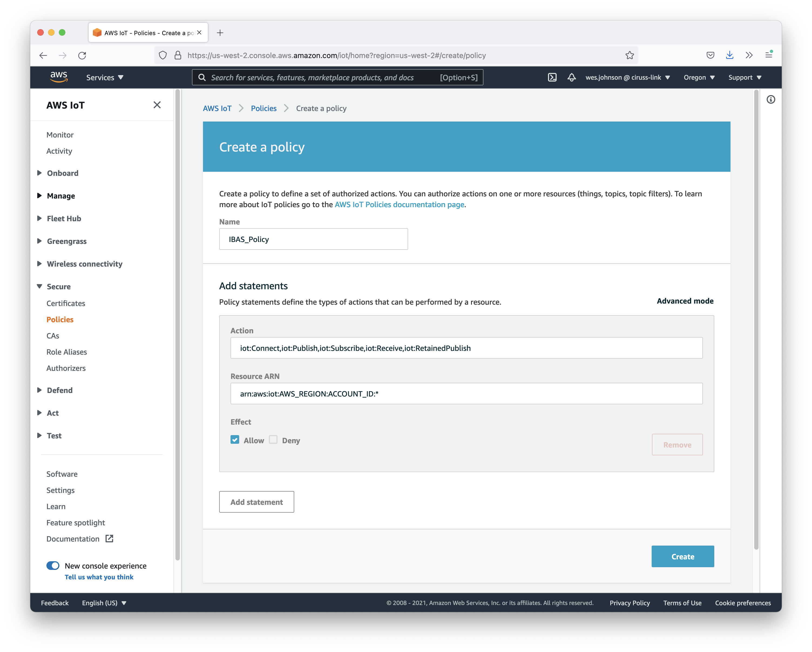
Task: Open Firefox application menu
Action: [769, 55]
